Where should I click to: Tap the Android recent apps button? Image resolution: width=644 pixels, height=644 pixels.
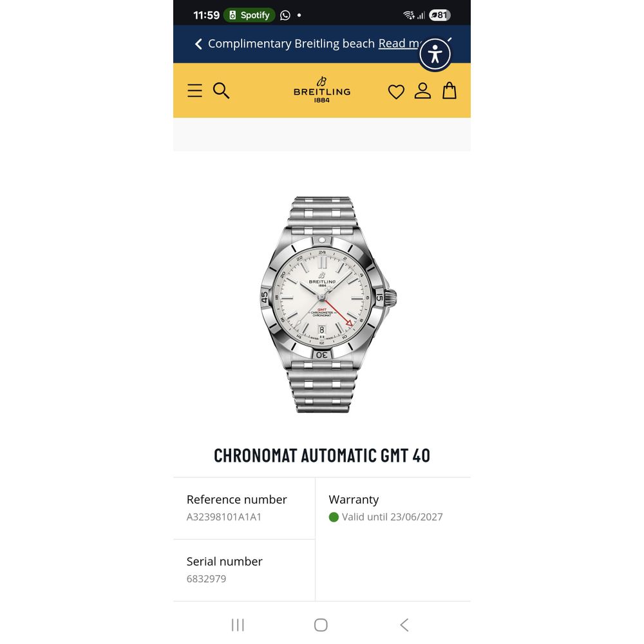click(x=238, y=625)
